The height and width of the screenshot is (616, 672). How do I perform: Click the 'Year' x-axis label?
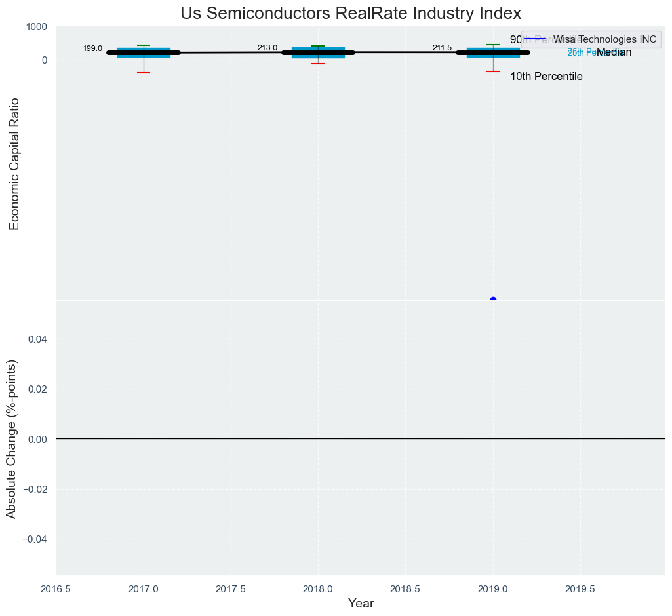pos(361,604)
